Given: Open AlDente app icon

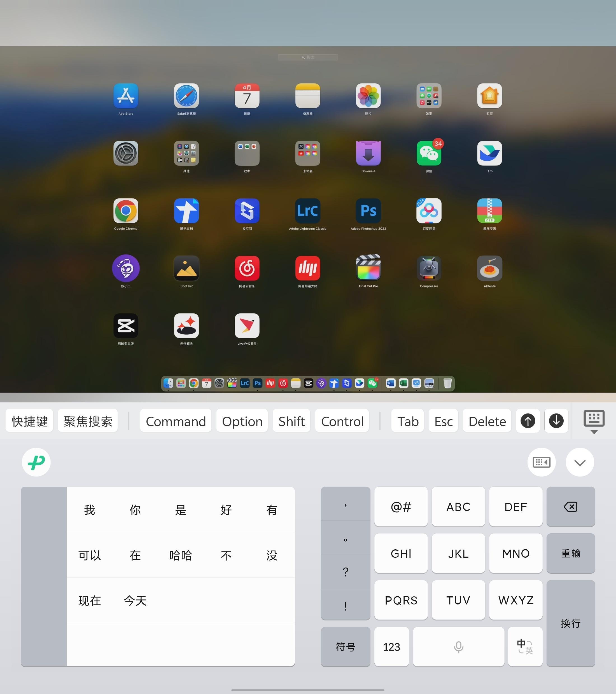Looking at the screenshot, I should click(x=490, y=268).
